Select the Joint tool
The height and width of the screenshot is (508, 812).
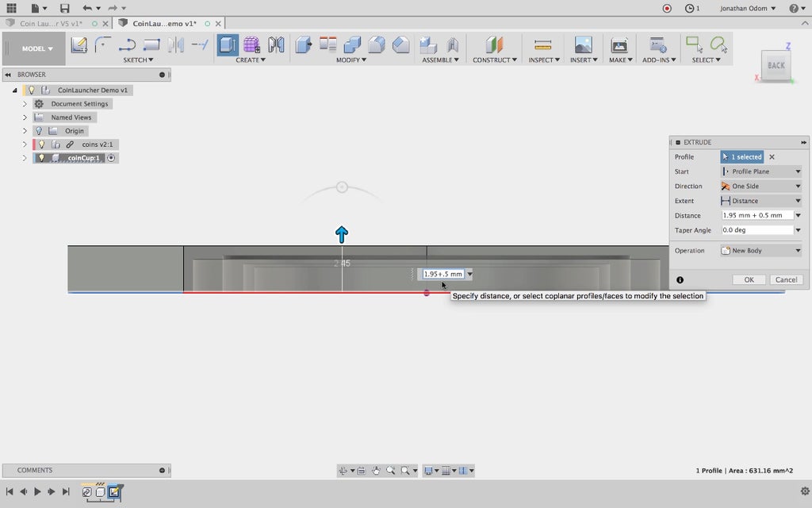(x=453, y=44)
